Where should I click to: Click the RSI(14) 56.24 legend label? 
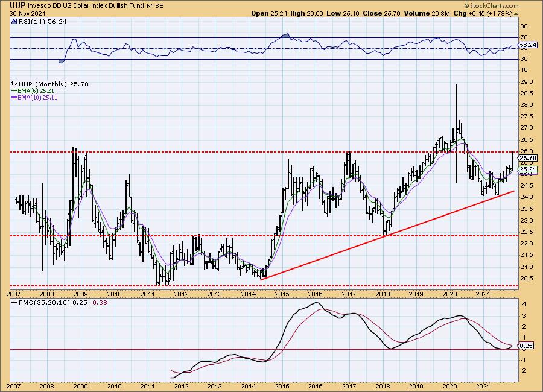coord(43,22)
